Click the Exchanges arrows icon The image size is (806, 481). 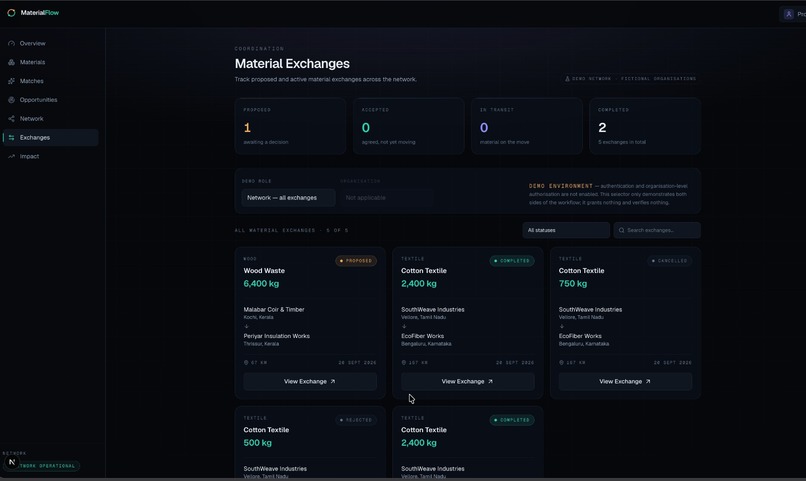point(11,138)
